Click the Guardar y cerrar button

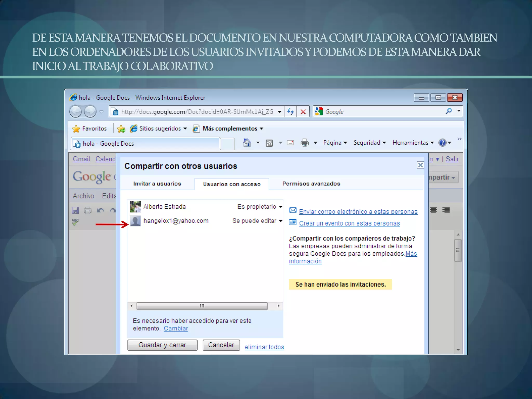tap(162, 345)
